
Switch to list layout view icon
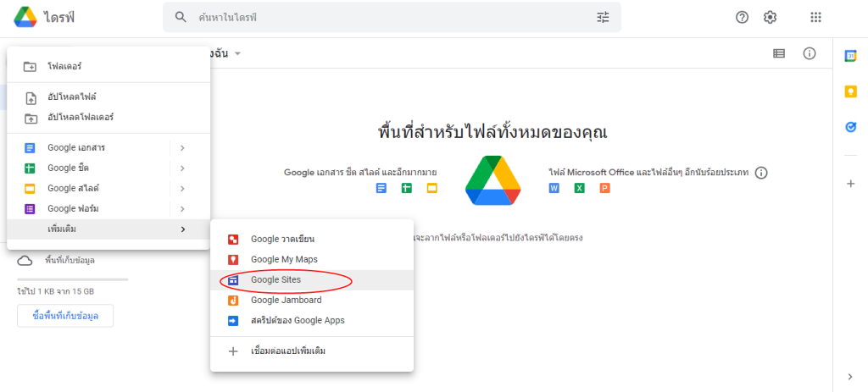pyautogui.click(x=779, y=54)
